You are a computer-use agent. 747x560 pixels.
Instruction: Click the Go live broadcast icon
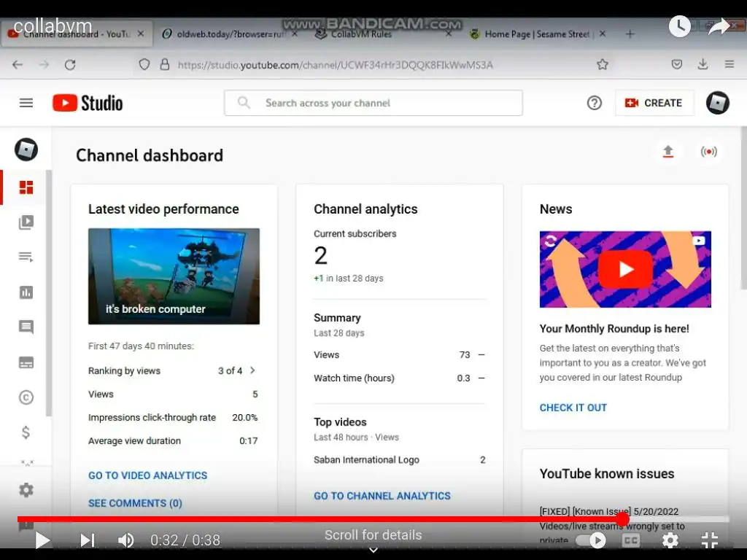709,152
